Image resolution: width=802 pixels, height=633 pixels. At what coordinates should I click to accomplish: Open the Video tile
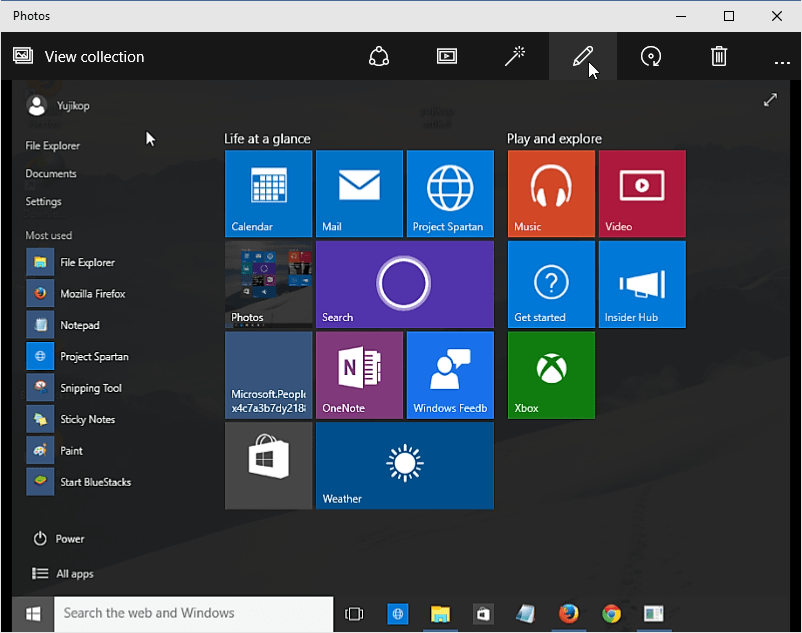[x=642, y=194]
